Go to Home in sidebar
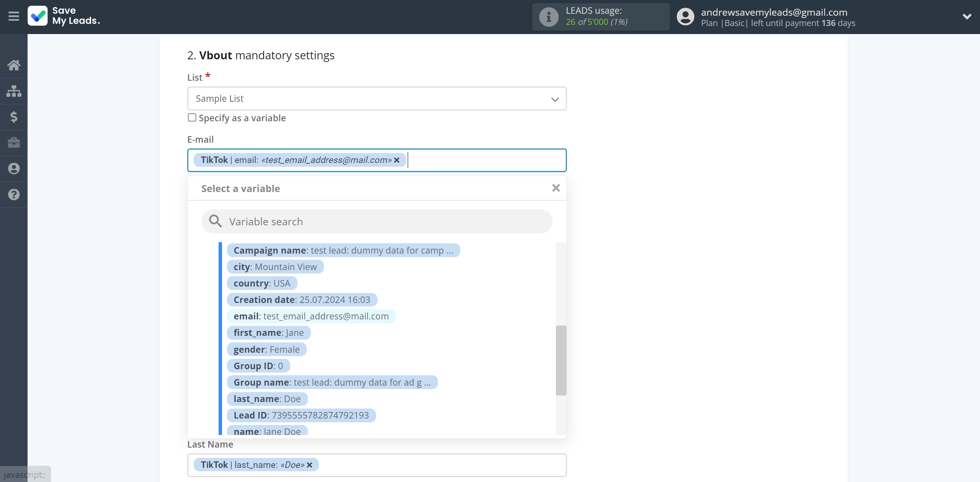The height and width of the screenshot is (482, 980). pos(14,65)
